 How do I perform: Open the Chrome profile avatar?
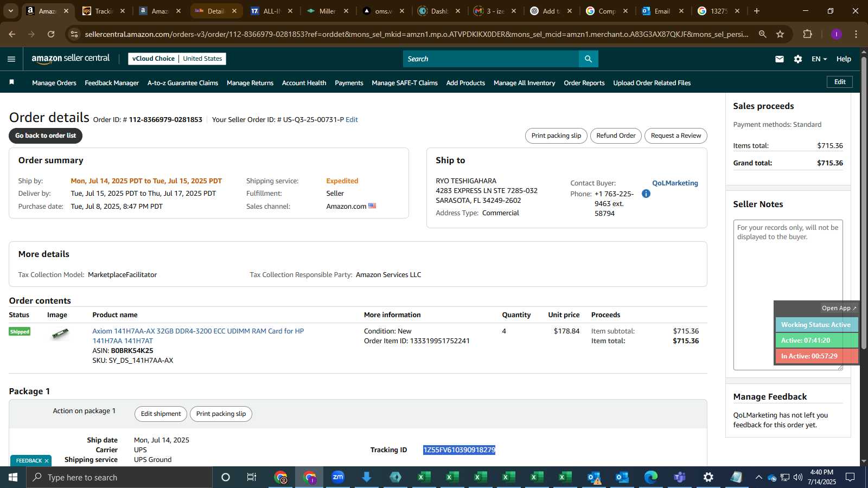pyautogui.click(x=836, y=34)
